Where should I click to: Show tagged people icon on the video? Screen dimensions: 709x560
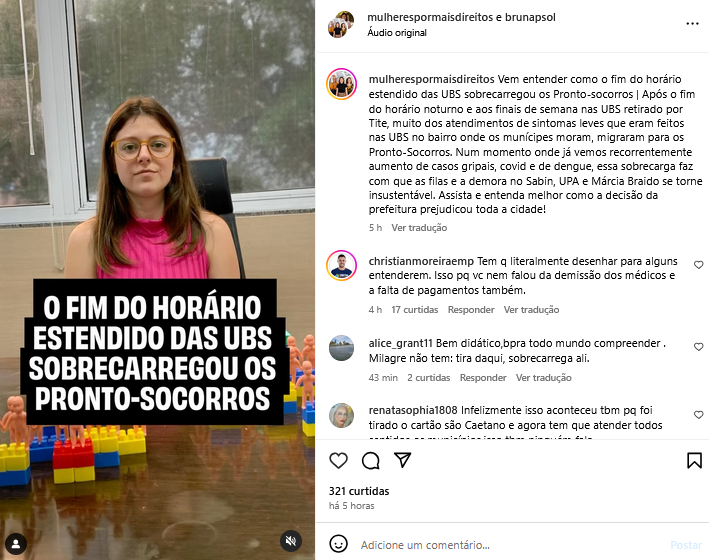(x=16, y=543)
